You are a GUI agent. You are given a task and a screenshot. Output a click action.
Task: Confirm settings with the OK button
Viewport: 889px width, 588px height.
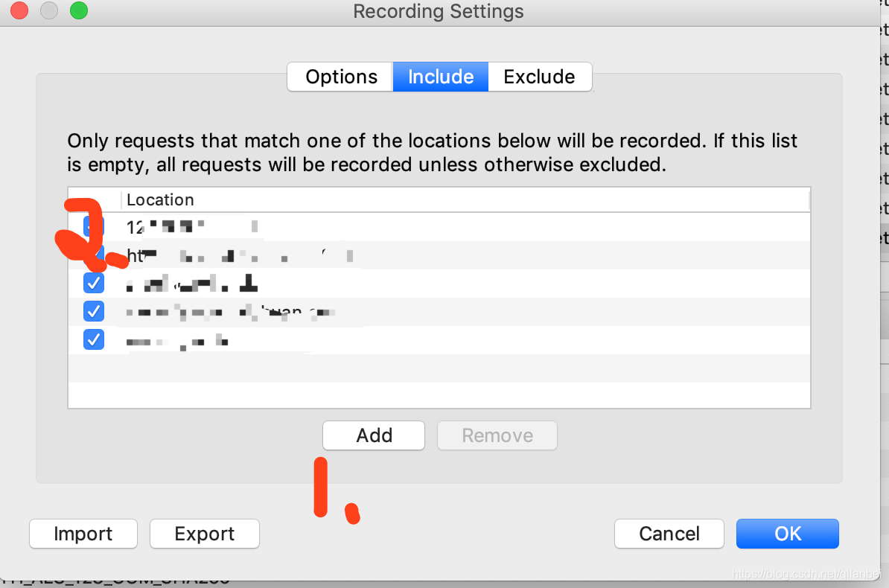(788, 534)
